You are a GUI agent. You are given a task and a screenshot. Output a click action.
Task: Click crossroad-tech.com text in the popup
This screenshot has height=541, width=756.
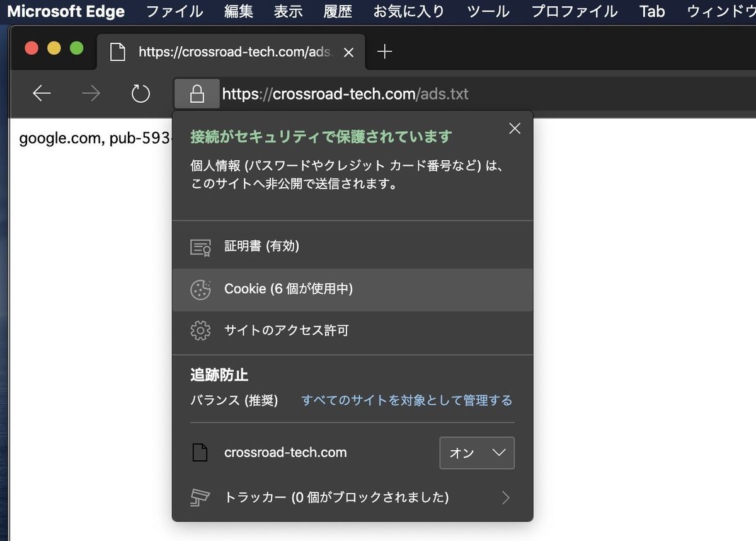pyautogui.click(x=285, y=453)
